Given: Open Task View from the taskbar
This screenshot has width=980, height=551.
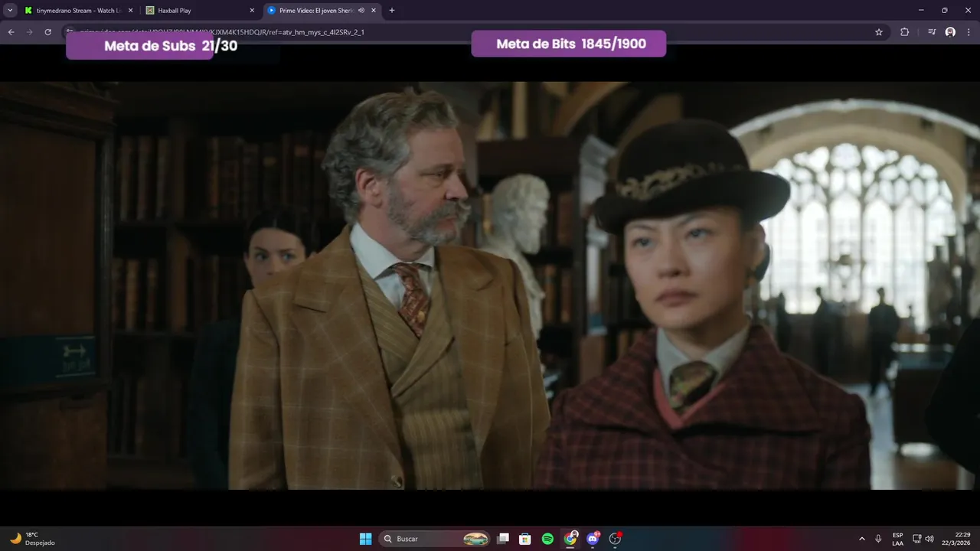Looking at the screenshot, I should 503,539.
